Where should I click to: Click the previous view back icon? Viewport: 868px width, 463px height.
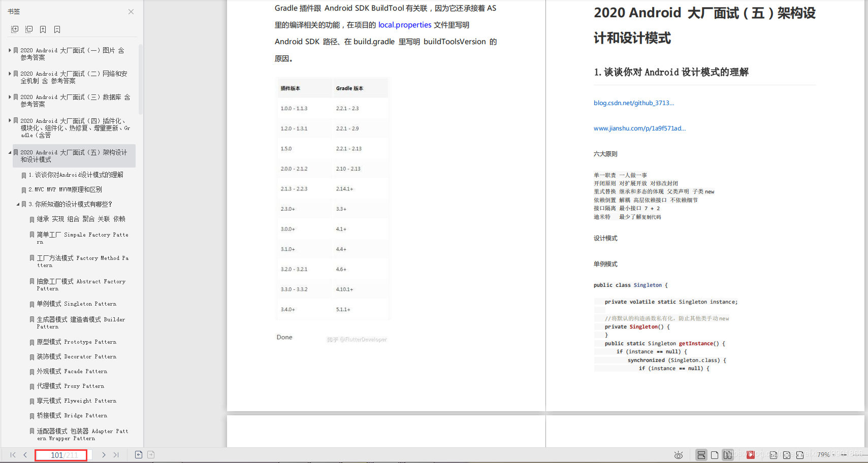pos(139,455)
